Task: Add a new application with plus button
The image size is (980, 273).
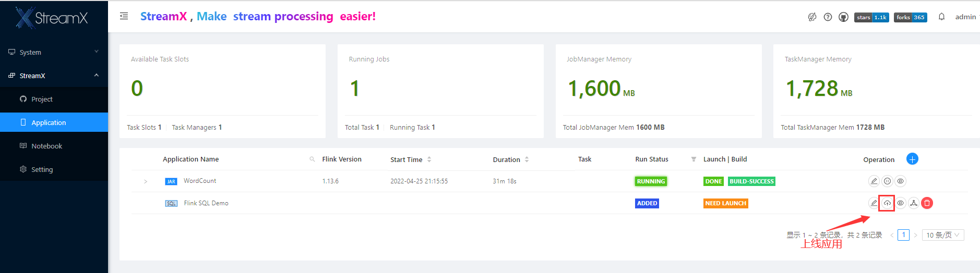Action: pos(912,159)
